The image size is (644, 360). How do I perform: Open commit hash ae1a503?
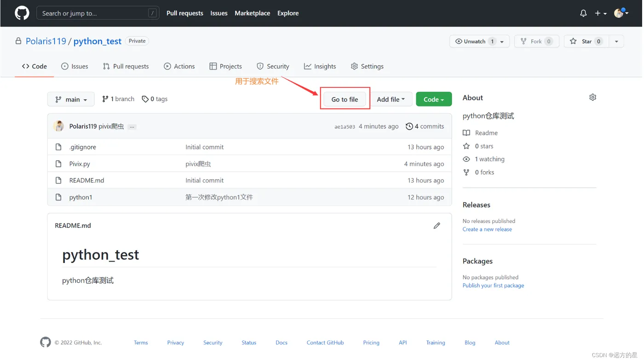345,127
